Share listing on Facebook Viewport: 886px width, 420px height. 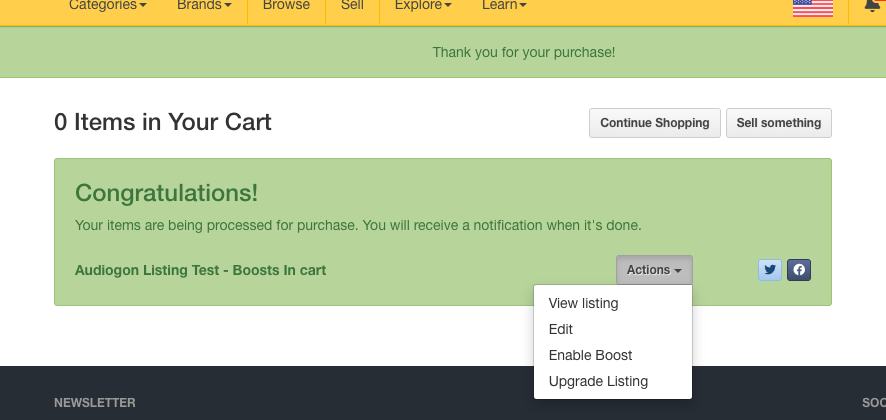(x=799, y=270)
